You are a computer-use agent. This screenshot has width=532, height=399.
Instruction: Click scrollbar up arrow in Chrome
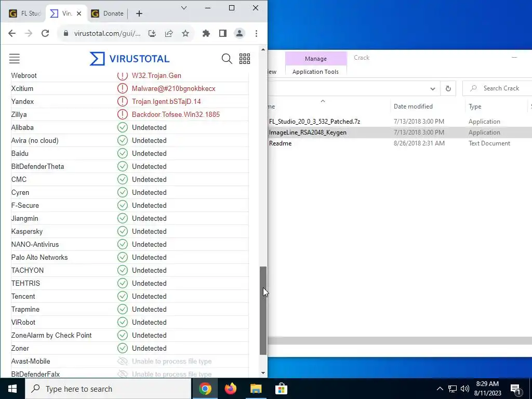(x=263, y=49)
